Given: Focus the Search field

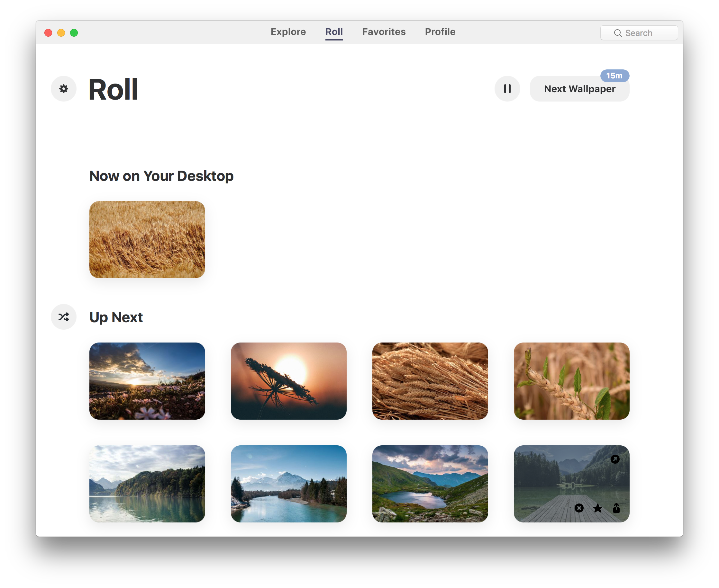Looking at the screenshot, I should pyautogui.click(x=639, y=33).
